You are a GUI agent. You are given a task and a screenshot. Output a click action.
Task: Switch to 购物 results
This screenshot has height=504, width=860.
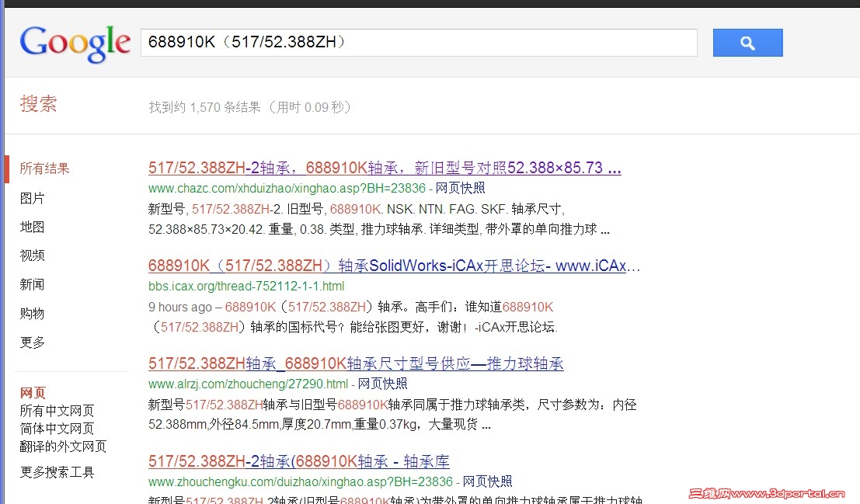click(x=32, y=313)
